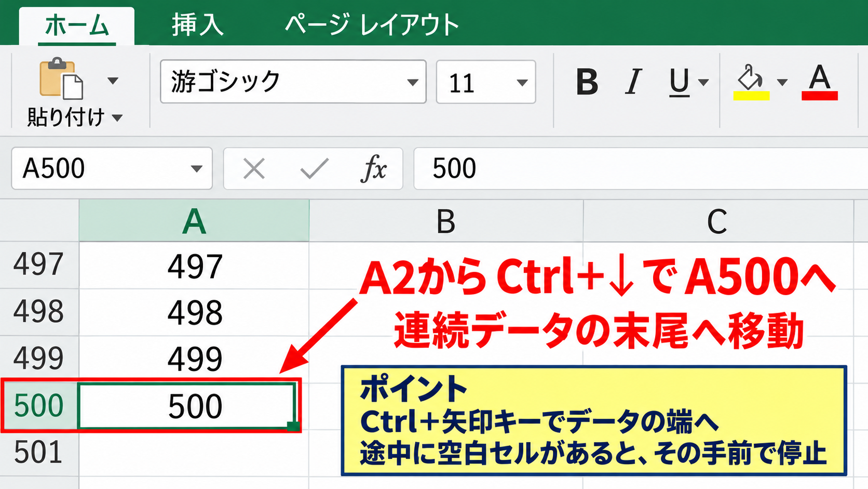Click the formula bar showing 500
868x489 pixels.
(641, 168)
